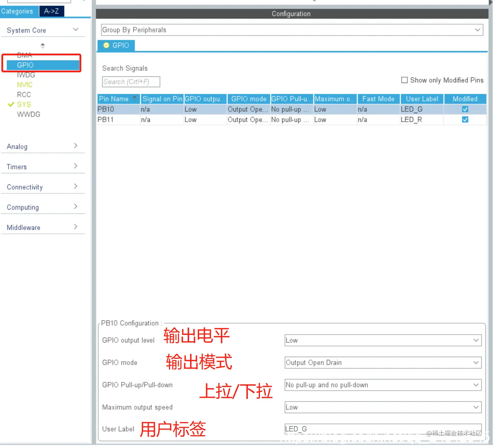Image resolution: width=493 pixels, height=448 pixels.
Task: Edit the User Label LED_G field
Action: [x=383, y=429]
